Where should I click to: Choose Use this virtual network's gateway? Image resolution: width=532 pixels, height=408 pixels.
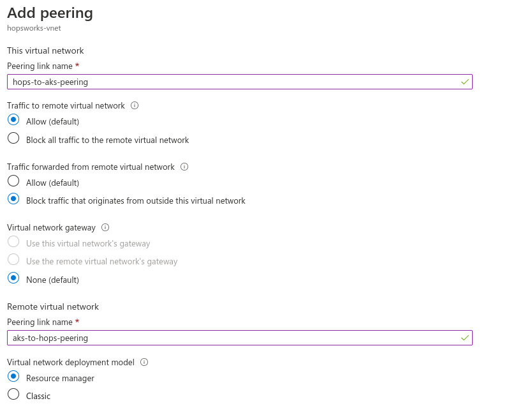point(13,242)
